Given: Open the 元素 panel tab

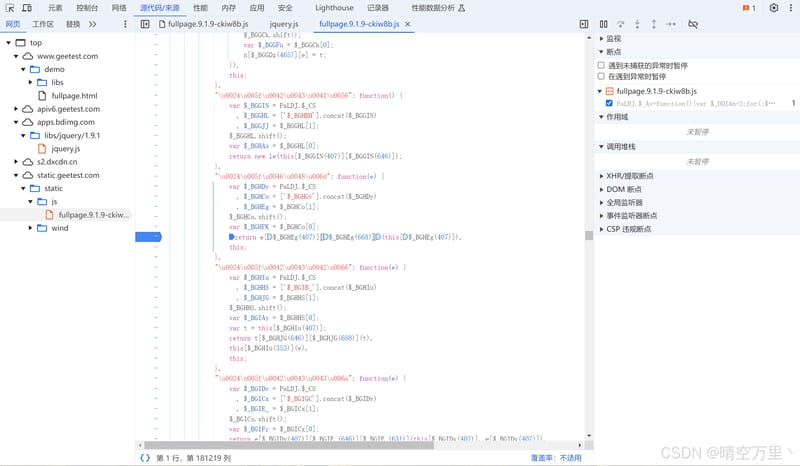Looking at the screenshot, I should coord(55,8).
